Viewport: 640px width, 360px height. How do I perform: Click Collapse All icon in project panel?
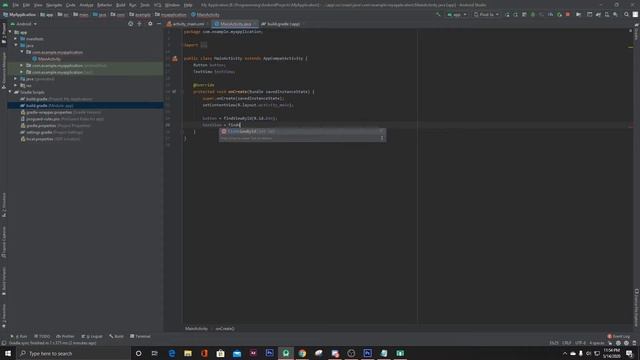(140, 24)
